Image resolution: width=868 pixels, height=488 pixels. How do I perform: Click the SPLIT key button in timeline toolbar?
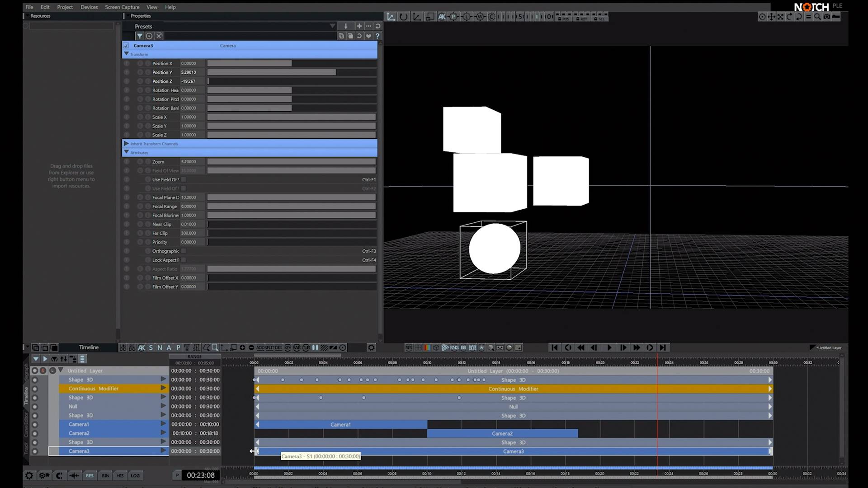click(x=270, y=347)
